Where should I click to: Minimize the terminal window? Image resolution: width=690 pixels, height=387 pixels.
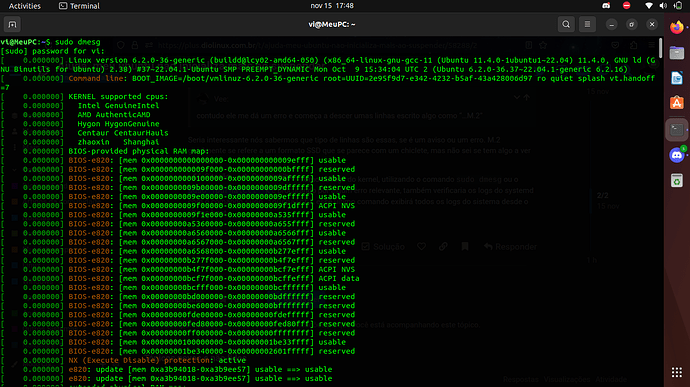(x=611, y=25)
